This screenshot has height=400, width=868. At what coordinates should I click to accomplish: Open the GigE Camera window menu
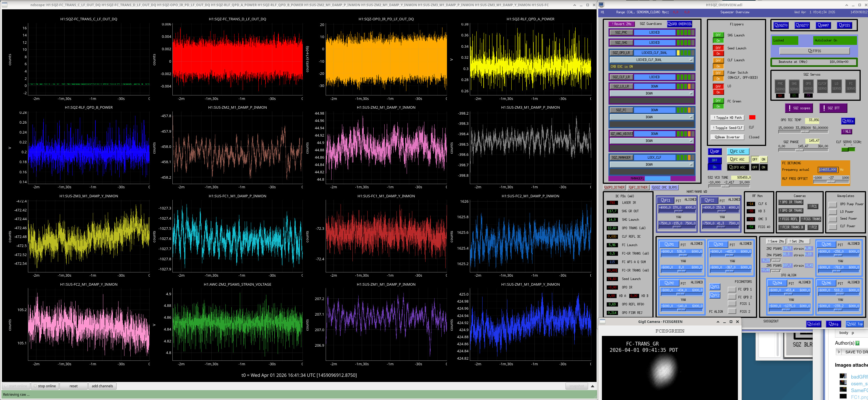tap(602, 322)
